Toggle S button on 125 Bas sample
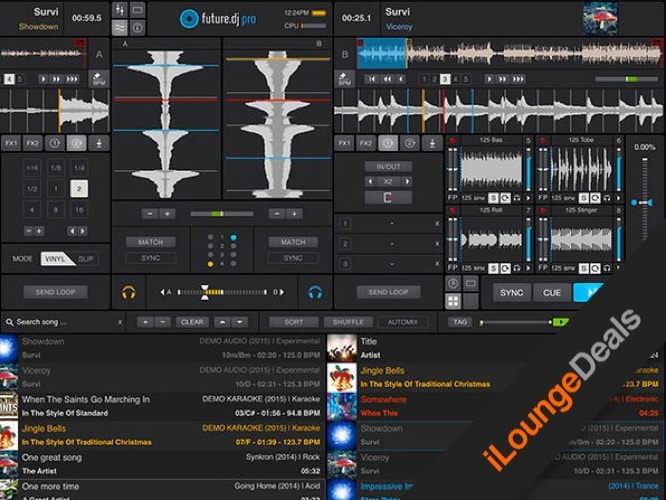666x500 pixels. click(x=493, y=198)
